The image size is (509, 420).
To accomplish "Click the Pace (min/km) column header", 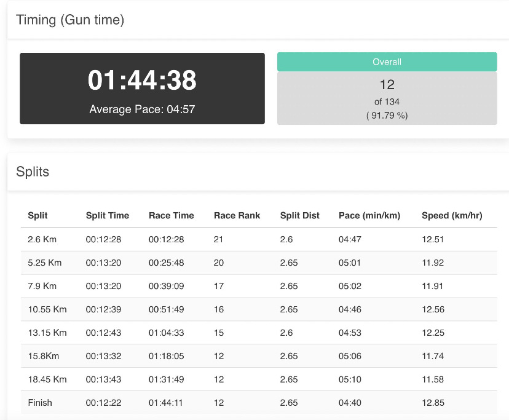I will coord(369,216).
